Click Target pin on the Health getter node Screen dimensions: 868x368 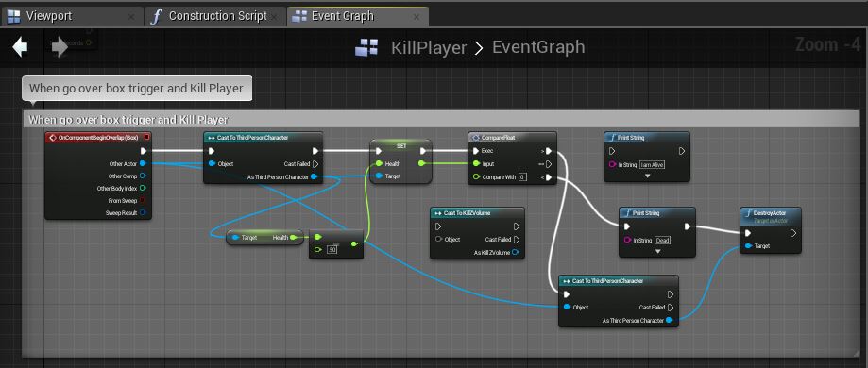coord(235,238)
